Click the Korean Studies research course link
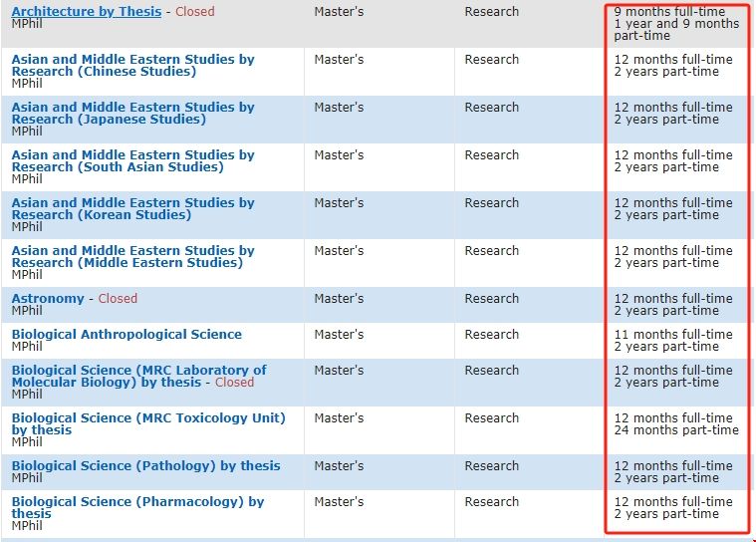Screen dimensions: 756x542 point(132,209)
